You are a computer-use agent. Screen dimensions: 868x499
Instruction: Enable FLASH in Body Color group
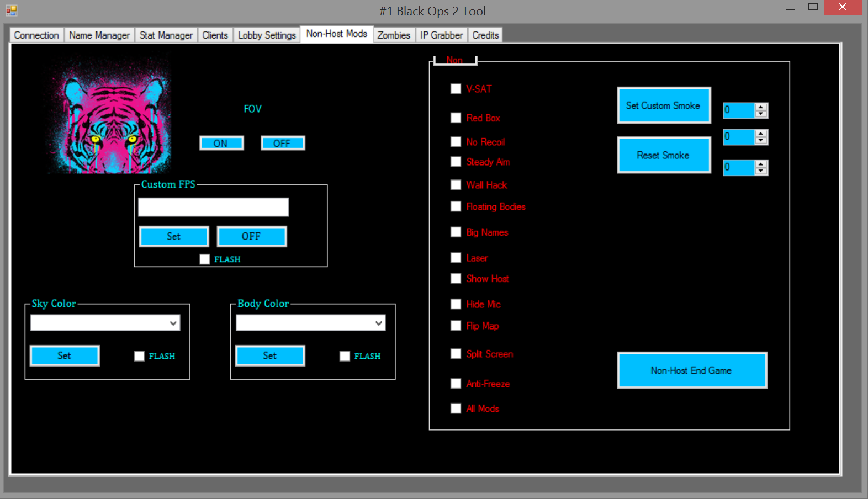coord(345,356)
